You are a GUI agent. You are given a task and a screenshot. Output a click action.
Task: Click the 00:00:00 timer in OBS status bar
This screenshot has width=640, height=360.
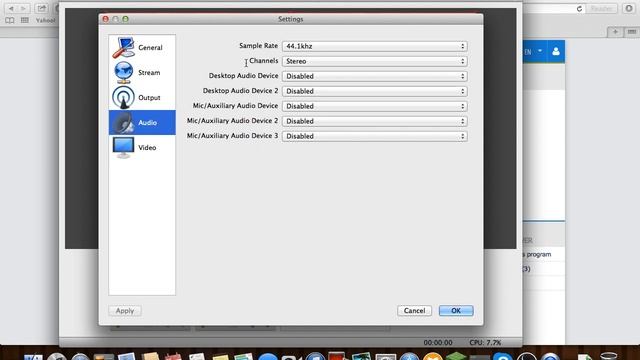pyautogui.click(x=438, y=342)
